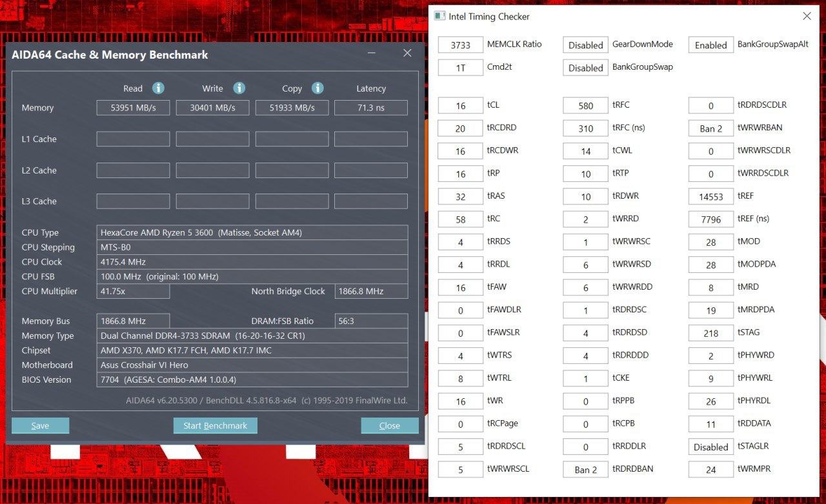Click the tMRD value 8 box
The height and width of the screenshot is (504, 826).
tap(710, 287)
